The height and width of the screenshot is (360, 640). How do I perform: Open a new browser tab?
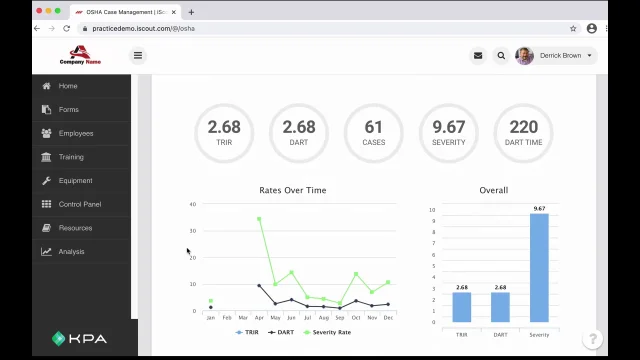click(x=191, y=12)
